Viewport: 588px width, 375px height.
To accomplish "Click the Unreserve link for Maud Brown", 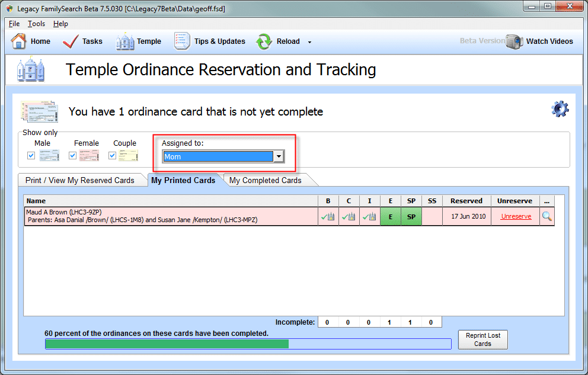I will 516,217.
